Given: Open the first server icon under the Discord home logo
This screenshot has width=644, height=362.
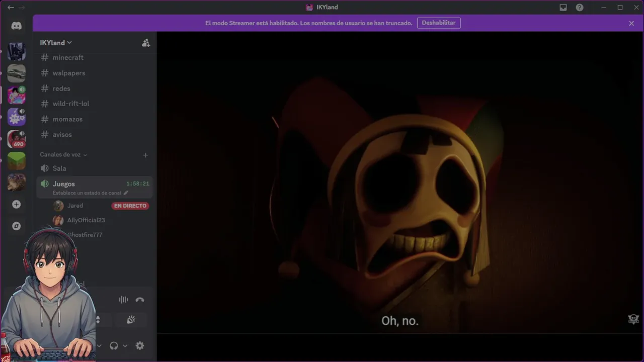Looking at the screenshot, I should pyautogui.click(x=17, y=51).
